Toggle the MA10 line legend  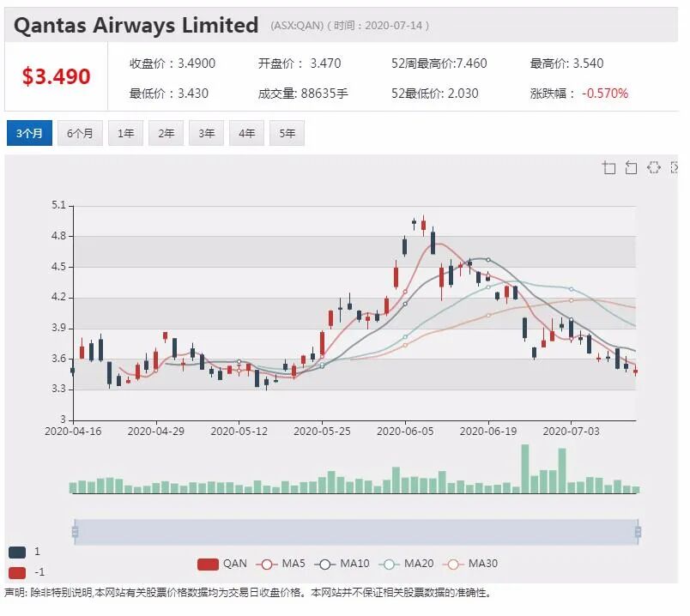[x=342, y=564]
